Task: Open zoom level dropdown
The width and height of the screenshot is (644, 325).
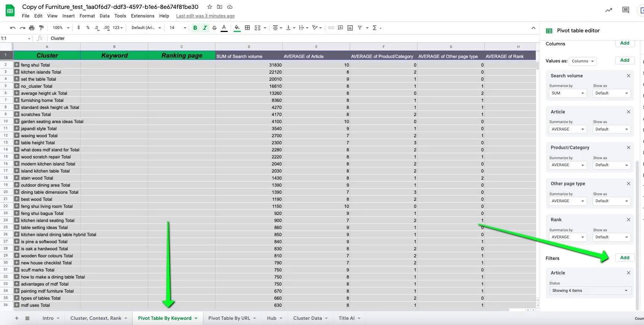Action: tap(61, 28)
